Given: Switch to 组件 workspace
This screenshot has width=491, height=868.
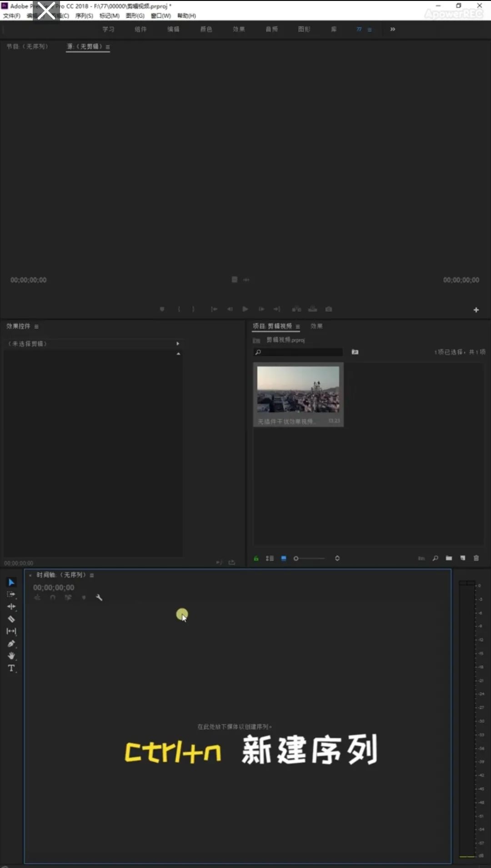Looking at the screenshot, I should coord(140,29).
